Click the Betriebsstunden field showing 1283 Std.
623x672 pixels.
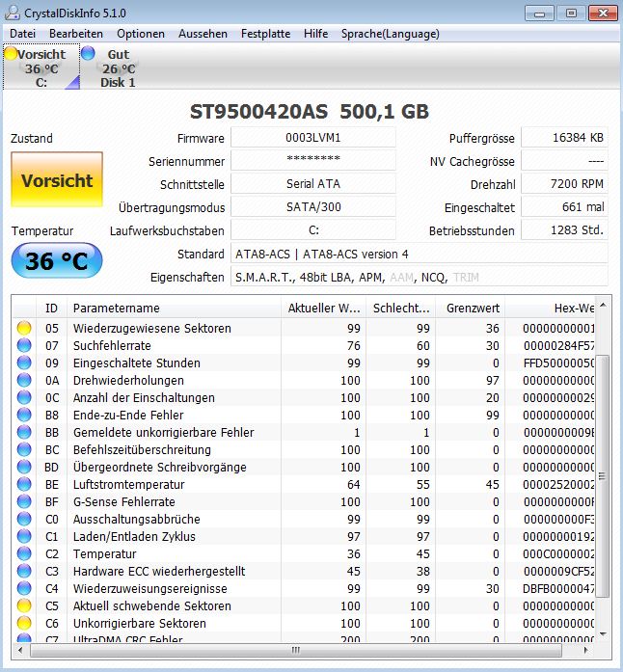(x=564, y=230)
